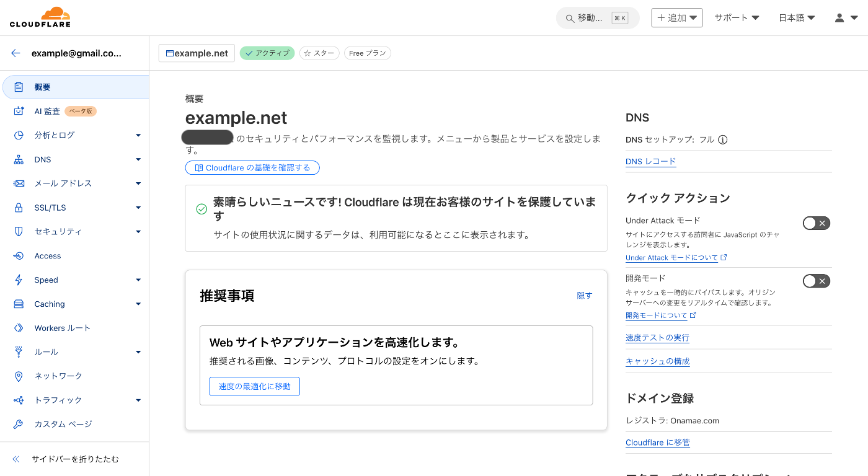868x476 pixels.
Task: Click the カスタム ページ wrench icon
Action: click(19, 424)
